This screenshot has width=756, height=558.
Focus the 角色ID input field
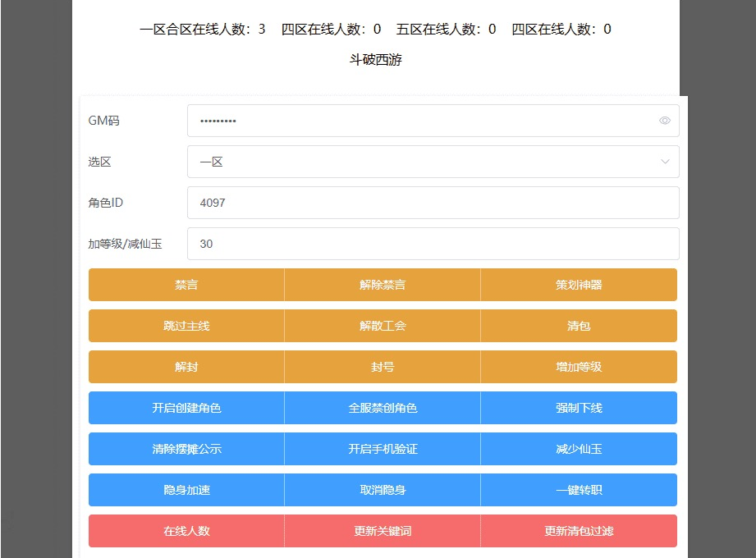[433, 203]
